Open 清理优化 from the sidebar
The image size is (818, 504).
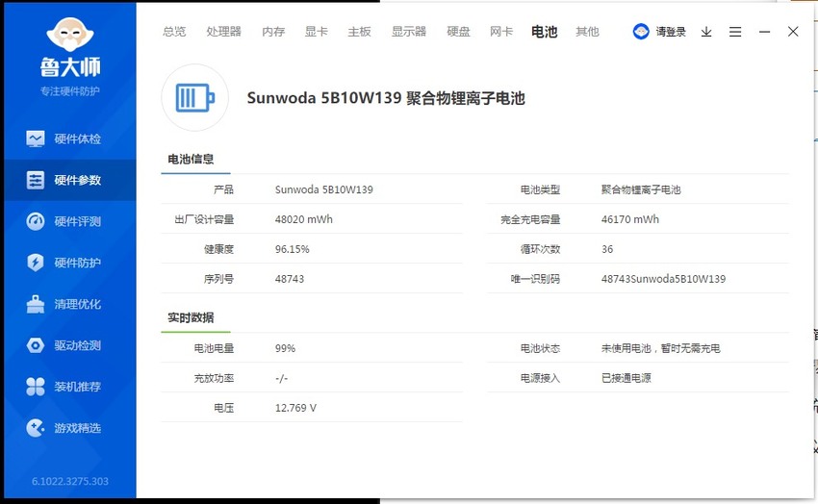[x=78, y=304]
